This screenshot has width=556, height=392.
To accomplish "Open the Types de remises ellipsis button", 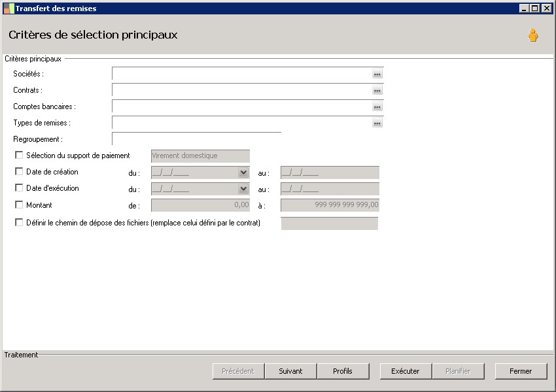I will coord(377,123).
